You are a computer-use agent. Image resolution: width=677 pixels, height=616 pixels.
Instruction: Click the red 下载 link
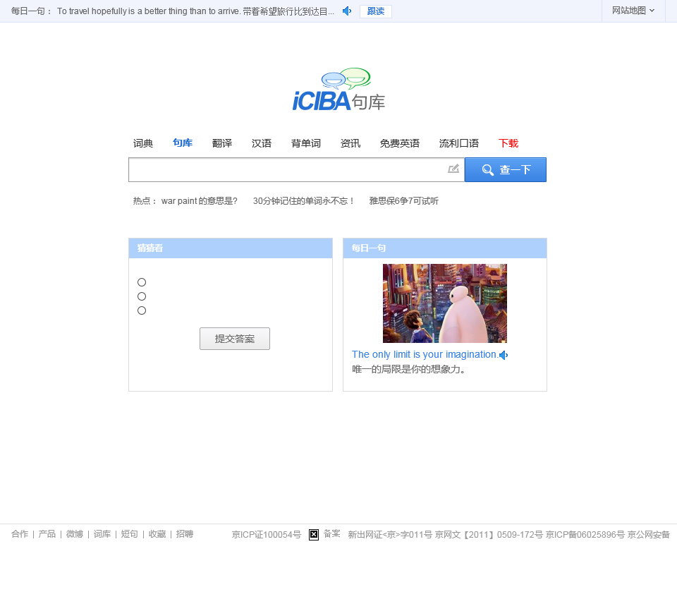[x=508, y=143]
